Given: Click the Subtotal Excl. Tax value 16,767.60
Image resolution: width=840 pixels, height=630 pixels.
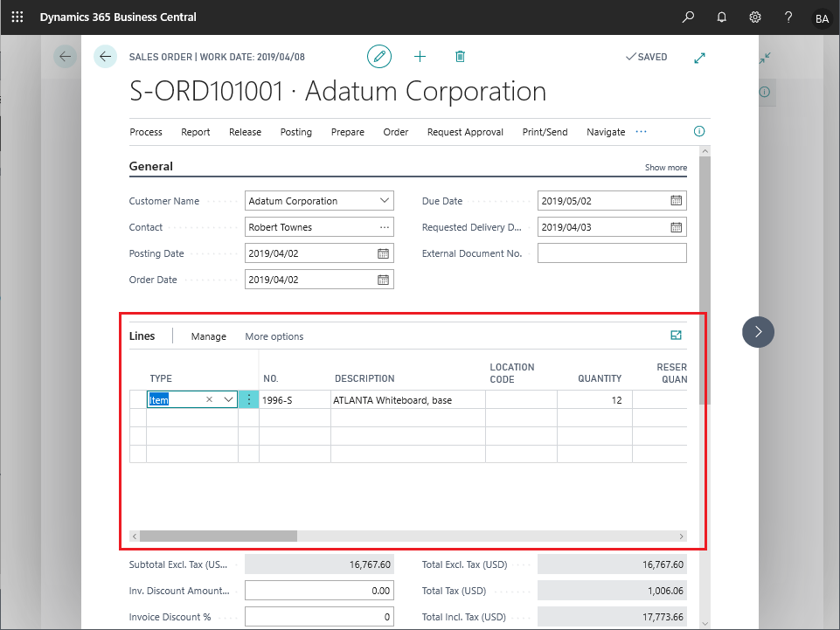Looking at the screenshot, I should (319, 564).
